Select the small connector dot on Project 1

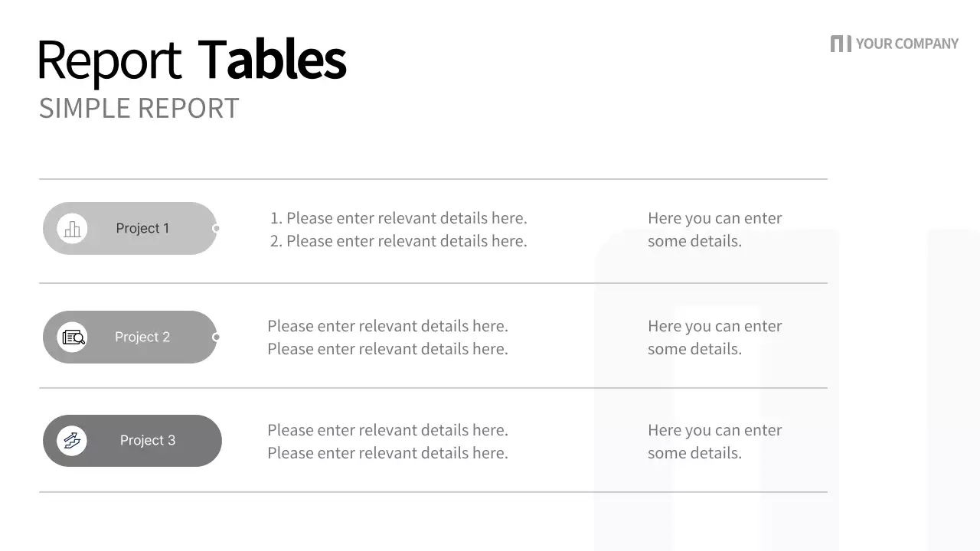pos(216,228)
